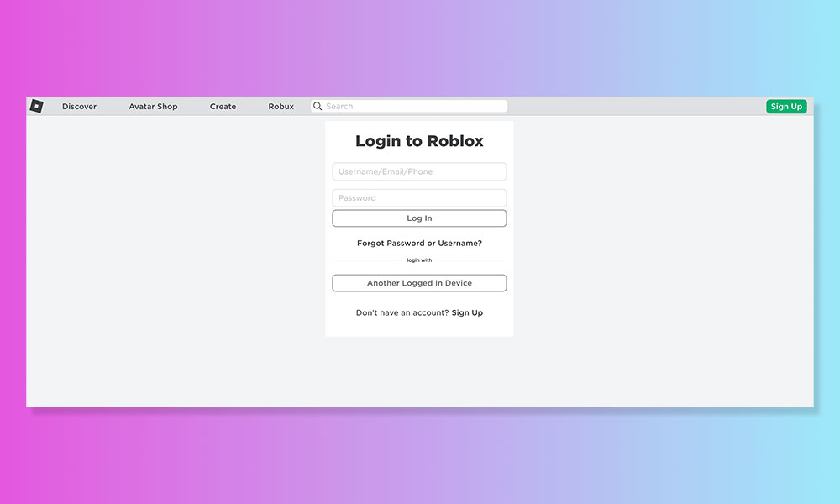Open the Avatar Shop page

tap(153, 107)
